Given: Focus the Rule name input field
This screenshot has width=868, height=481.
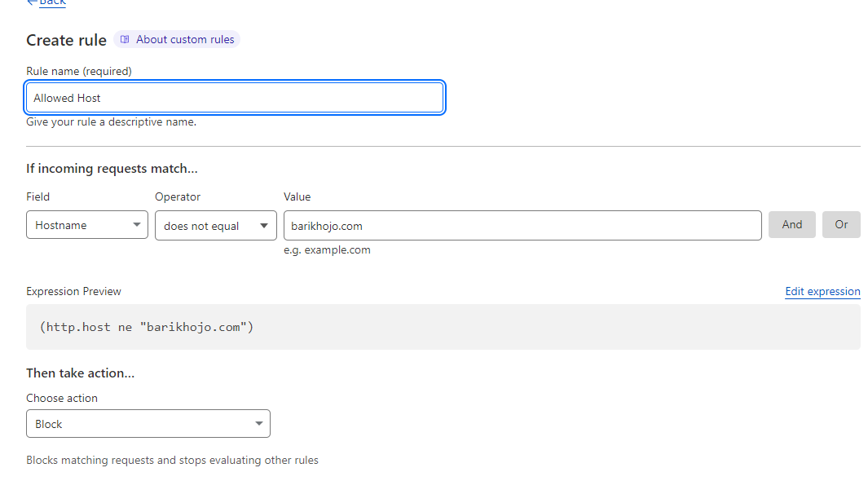Looking at the screenshot, I should (x=235, y=98).
